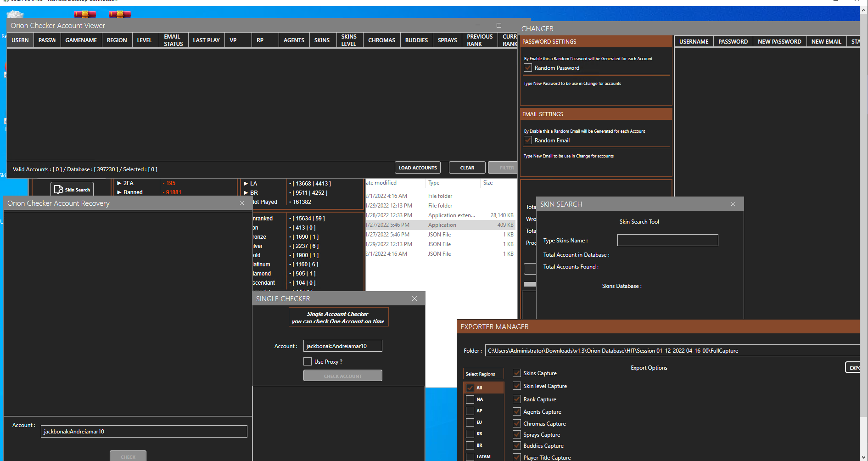Screen dimensions: 868x461
Task: Click the USERNAME column in Changer
Action: tap(694, 41)
